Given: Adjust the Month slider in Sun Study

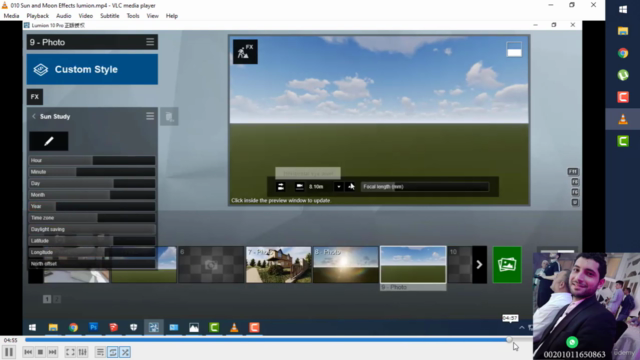Looking at the screenshot, I should (92, 195).
